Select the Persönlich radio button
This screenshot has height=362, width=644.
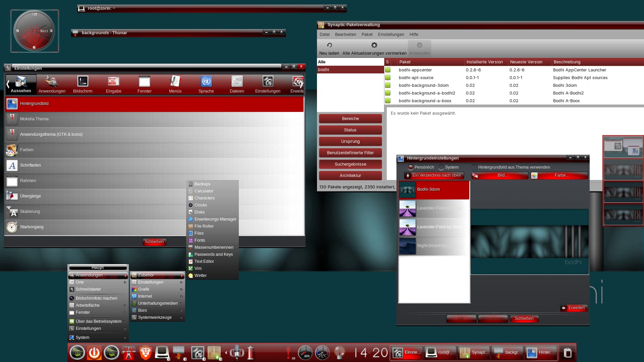coord(411,167)
